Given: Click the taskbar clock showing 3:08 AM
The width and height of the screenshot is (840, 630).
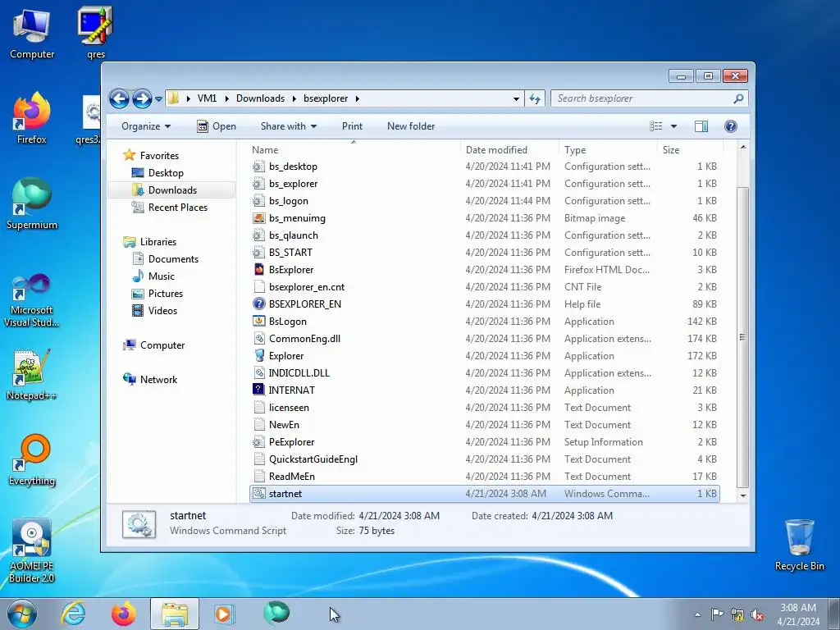Looking at the screenshot, I should [797, 614].
